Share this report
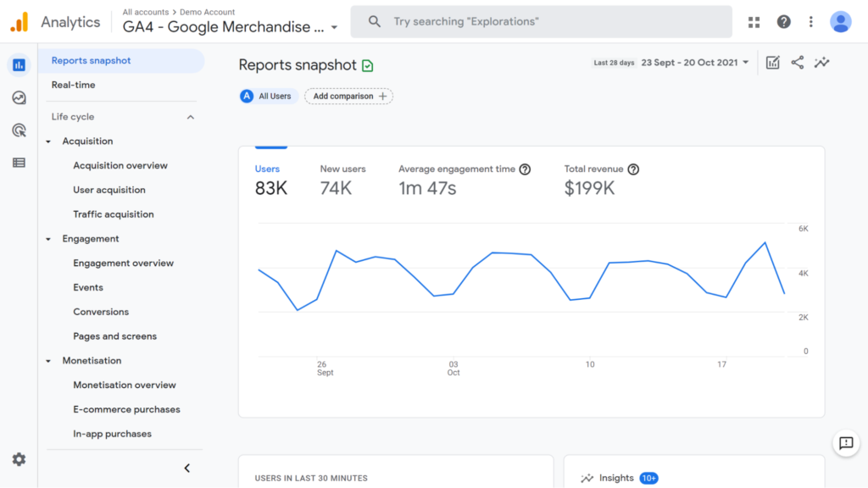Image resolution: width=868 pixels, height=488 pixels. pos(797,63)
